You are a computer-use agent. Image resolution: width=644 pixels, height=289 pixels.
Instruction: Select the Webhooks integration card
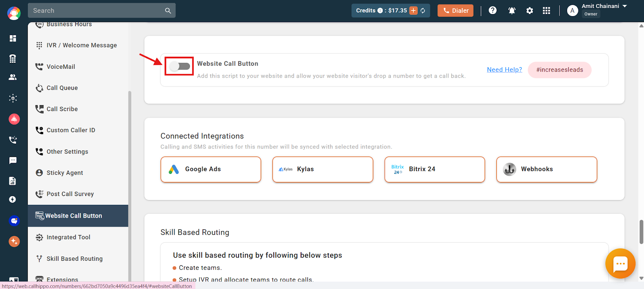pos(547,169)
